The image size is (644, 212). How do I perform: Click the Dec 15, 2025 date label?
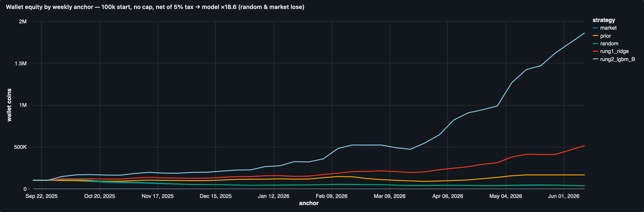216,196
